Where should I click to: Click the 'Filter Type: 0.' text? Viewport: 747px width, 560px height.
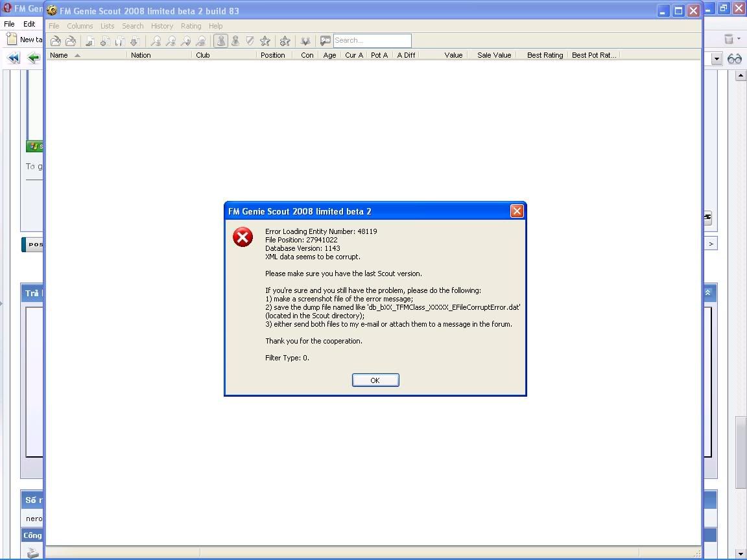[x=287, y=358]
